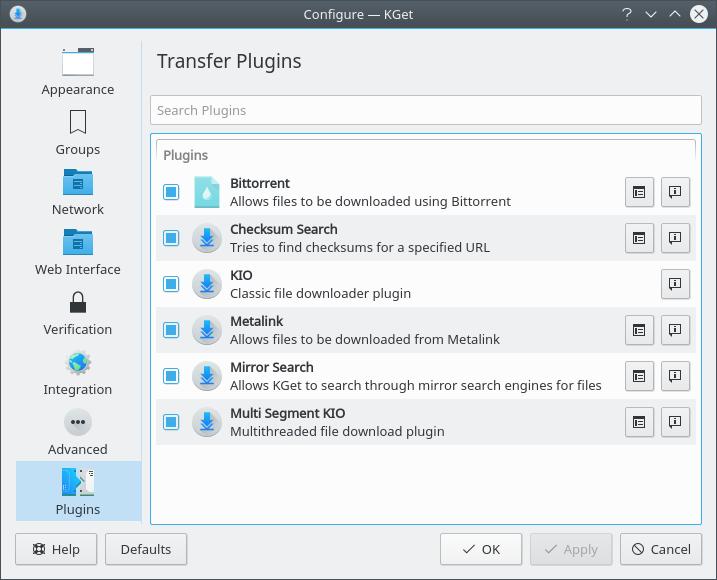Open the Network settings page

pos(78,192)
